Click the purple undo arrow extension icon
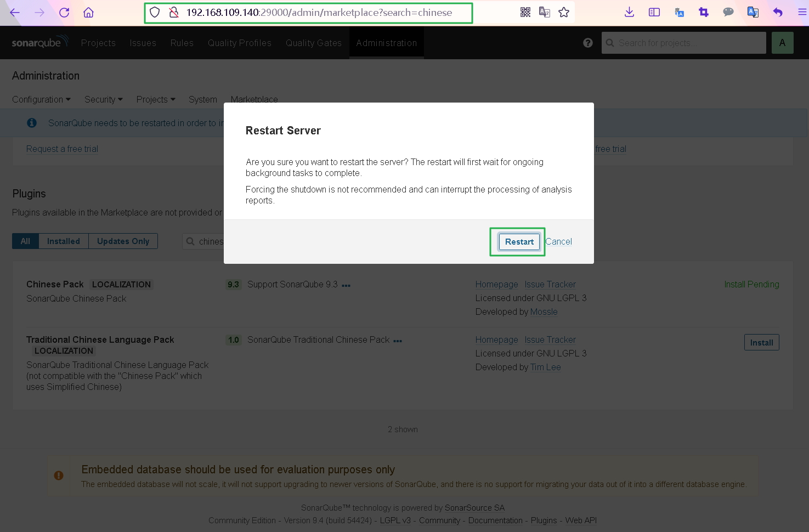This screenshot has height=532, width=809. pyautogui.click(x=778, y=12)
